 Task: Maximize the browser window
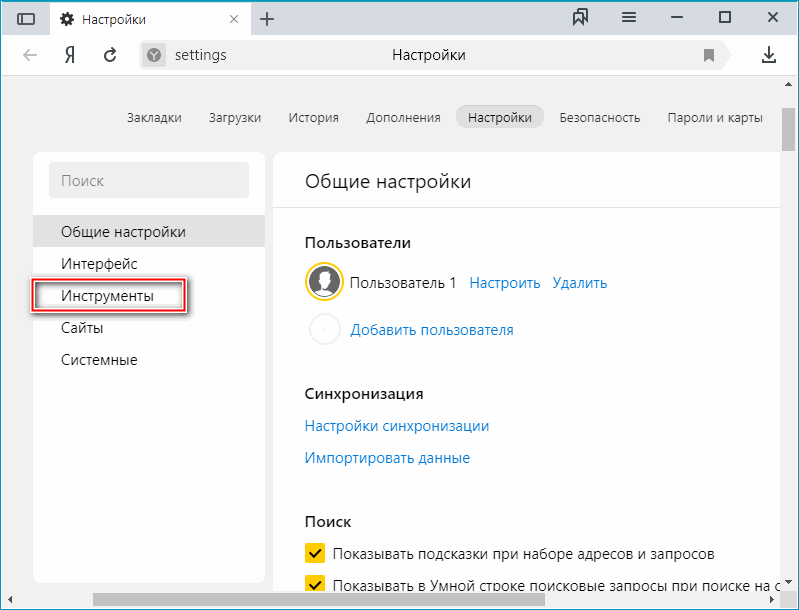tap(725, 18)
